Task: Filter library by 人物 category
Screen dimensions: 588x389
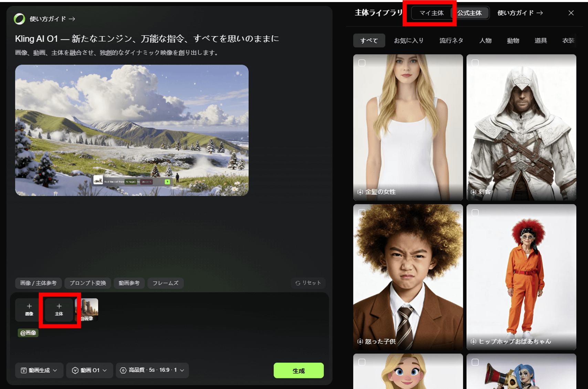Action: (x=485, y=41)
